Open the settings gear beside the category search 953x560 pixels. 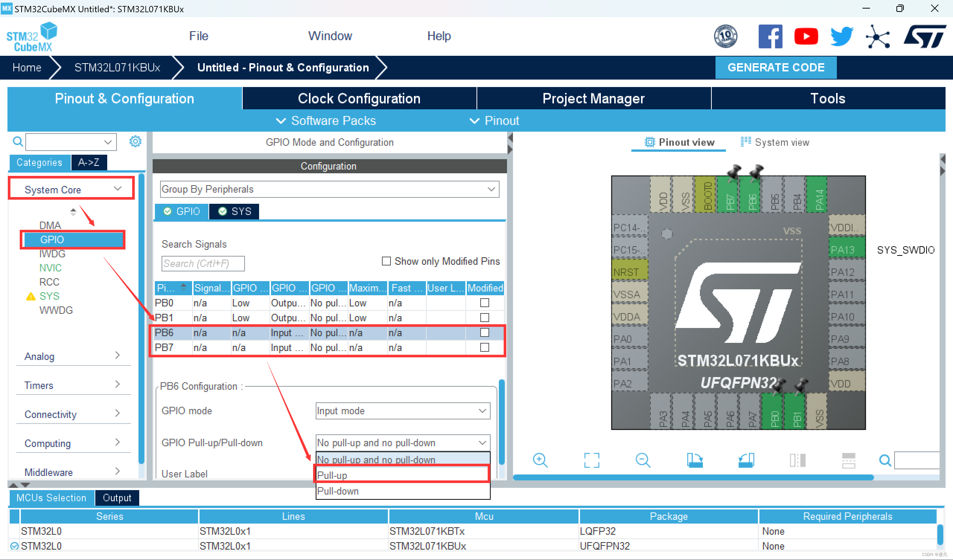[x=135, y=142]
